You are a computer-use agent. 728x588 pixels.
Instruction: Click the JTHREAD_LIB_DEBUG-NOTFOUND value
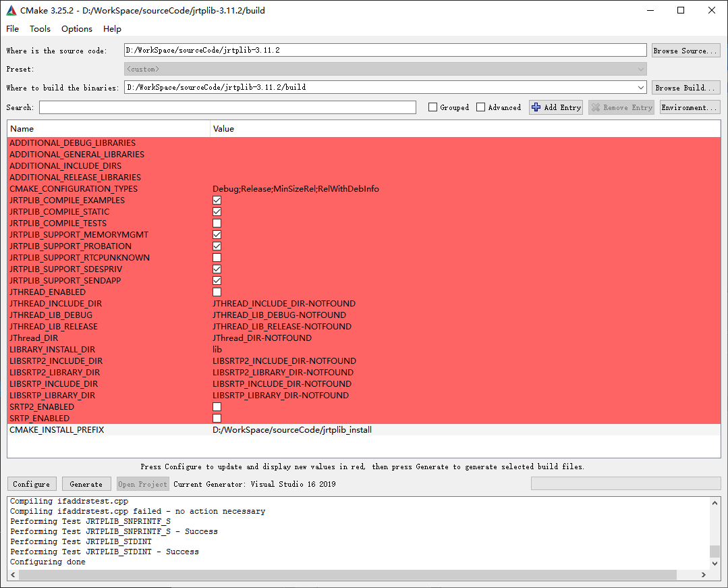(x=279, y=315)
